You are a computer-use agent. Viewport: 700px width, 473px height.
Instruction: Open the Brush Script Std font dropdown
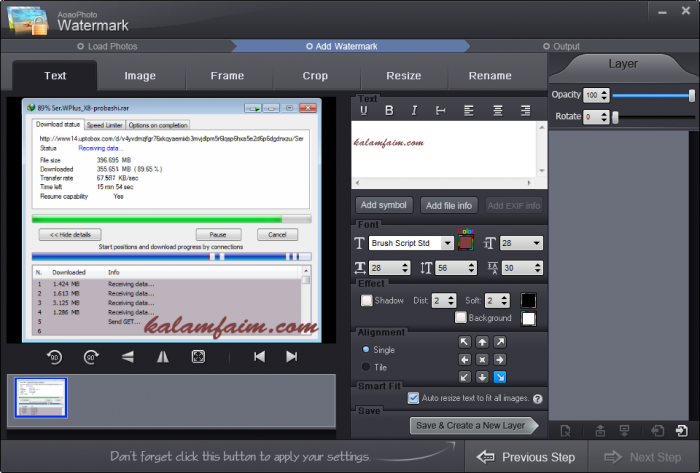[447, 243]
